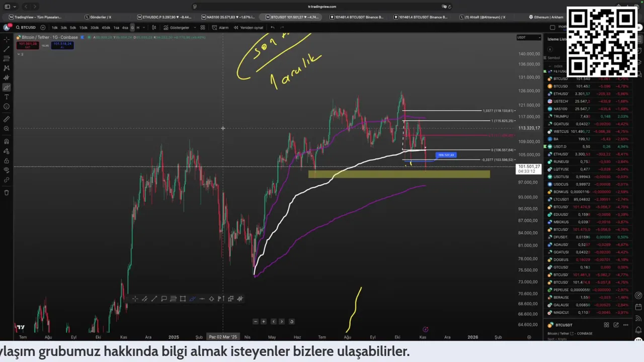Screen dimensions: 644x362
Task: Switch to ETHUSDC.P browser tab
Action: coord(164,17)
